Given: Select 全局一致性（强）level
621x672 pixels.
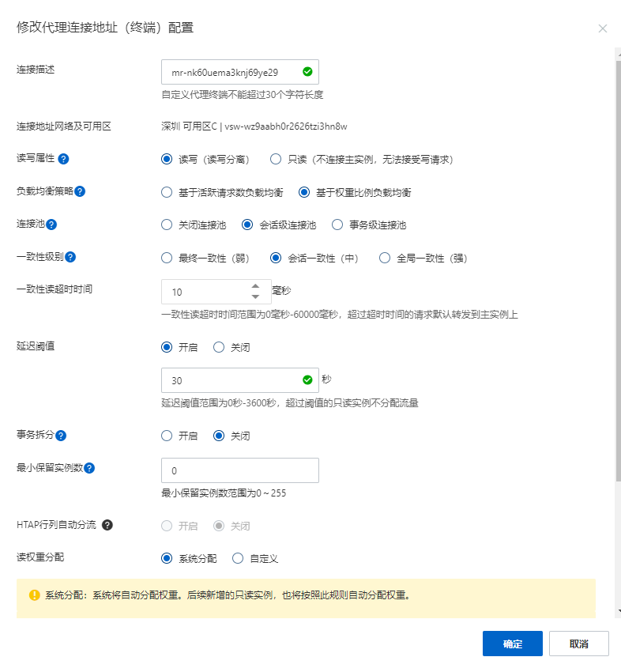Looking at the screenshot, I should [385, 258].
